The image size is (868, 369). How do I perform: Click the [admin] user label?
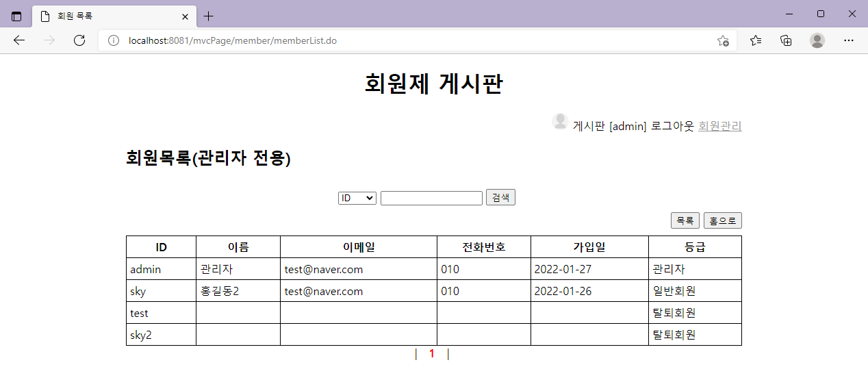pyautogui.click(x=628, y=126)
